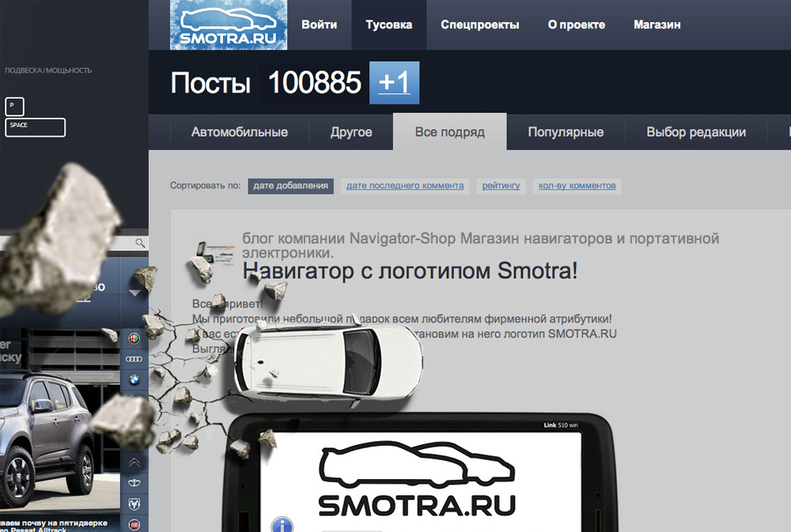
Task: Click the SMOTRA.RU logo in the header
Action: 228,25
